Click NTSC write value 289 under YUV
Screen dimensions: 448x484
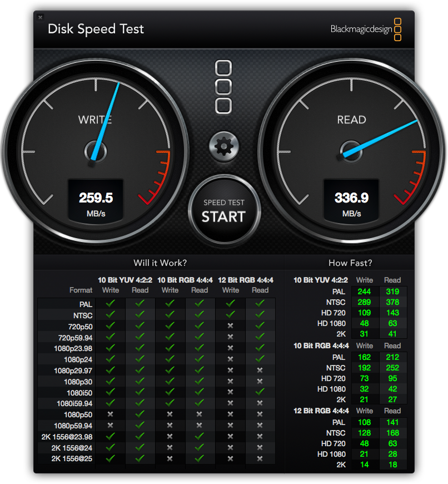(x=364, y=302)
